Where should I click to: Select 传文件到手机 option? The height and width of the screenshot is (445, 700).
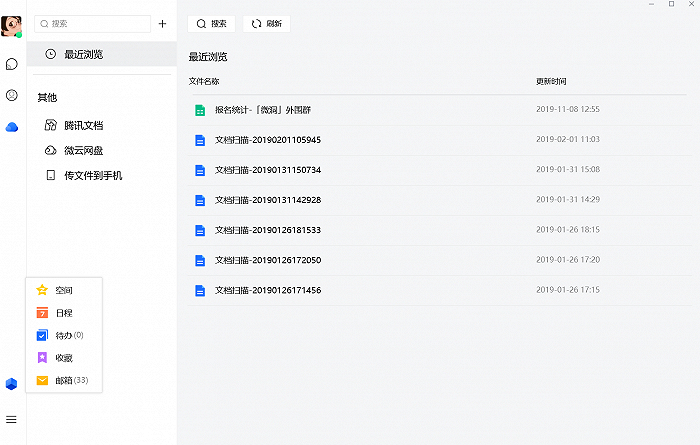click(84, 175)
